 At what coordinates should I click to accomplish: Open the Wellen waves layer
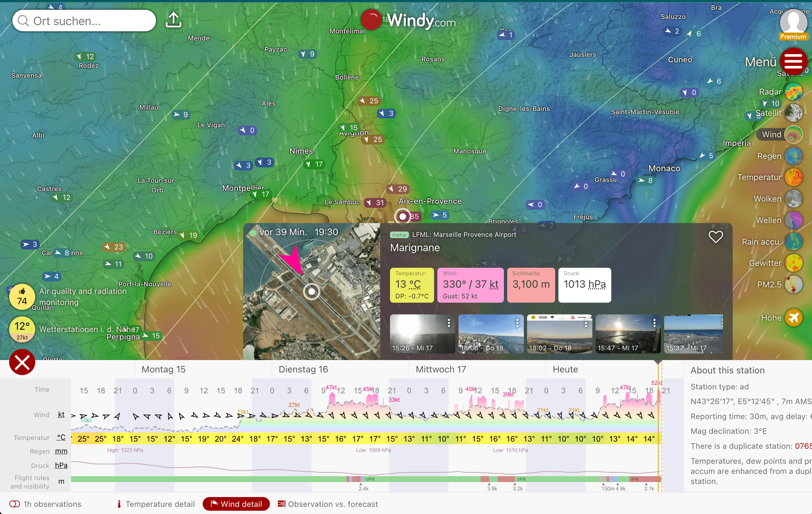pyautogui.click(x=793, y=220)
